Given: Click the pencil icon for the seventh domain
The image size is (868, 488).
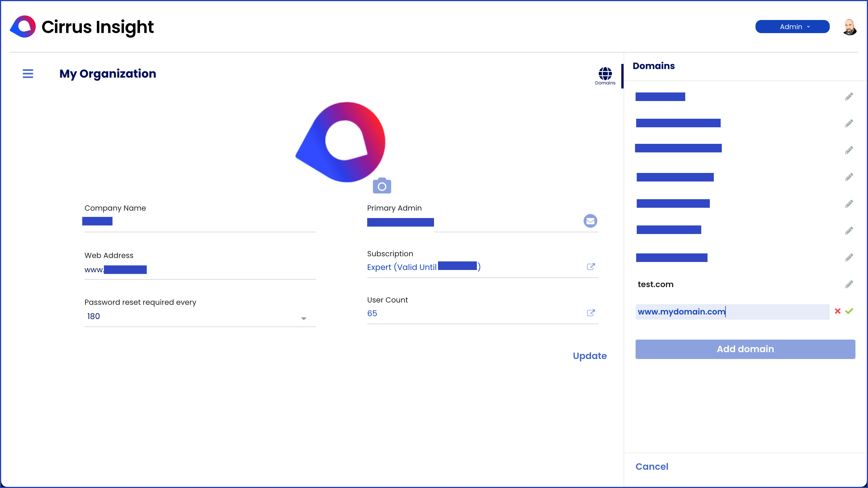Looking at the screenshot, I should (x=849, y=258).
